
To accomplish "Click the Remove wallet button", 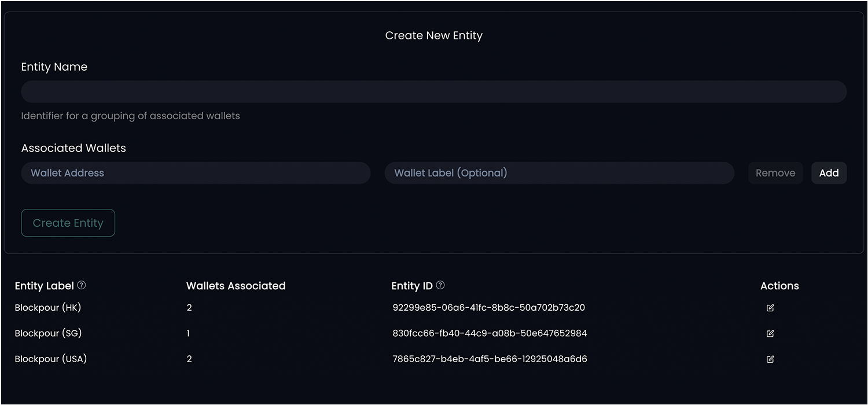I will click(775, 173).
